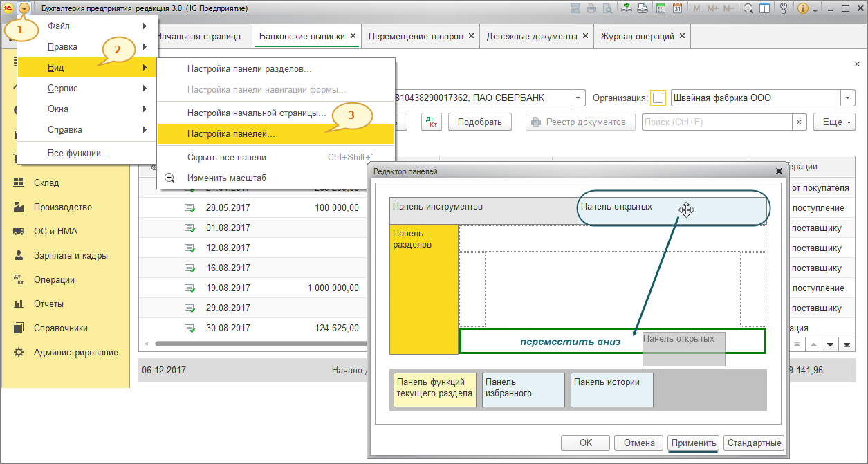
Task: Click Применить in Редактор панелей dialog
Action: 694,443
